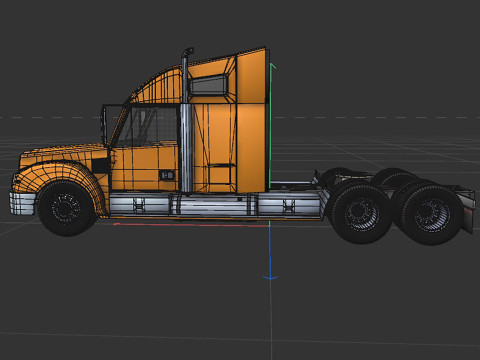
Task: Select the orange sleeper cab side window
Action: [208, 85]
